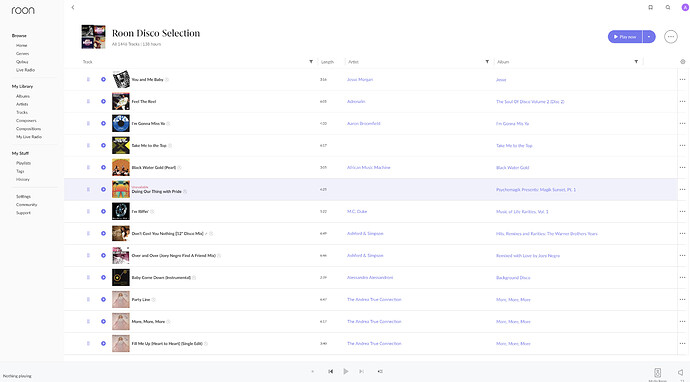The image size is (690, 382).
Task: Open My Live Radio in sidebar
Action: [29, 137]
